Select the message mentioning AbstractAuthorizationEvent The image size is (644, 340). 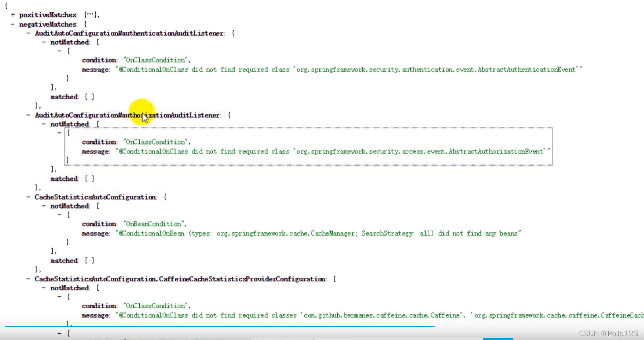click(333, 151)
